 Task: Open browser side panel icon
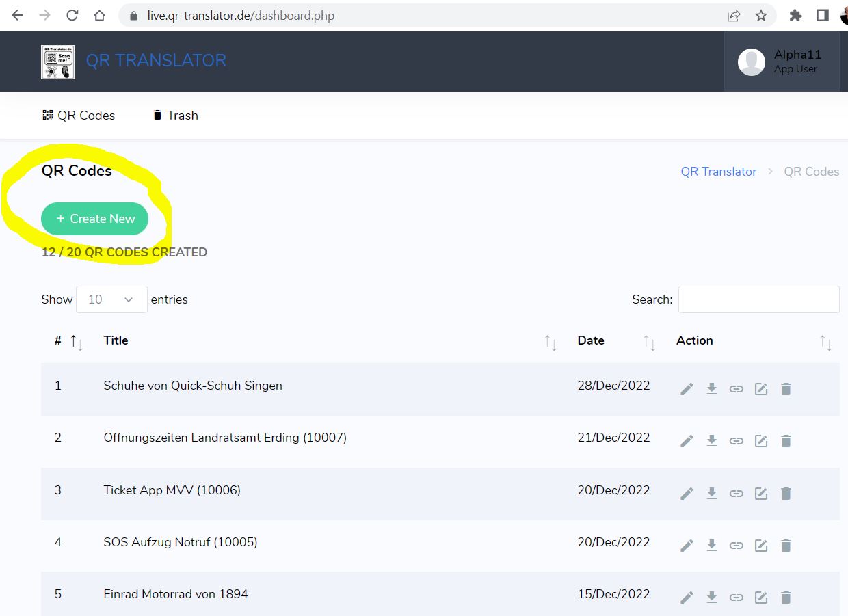(823, 15)
